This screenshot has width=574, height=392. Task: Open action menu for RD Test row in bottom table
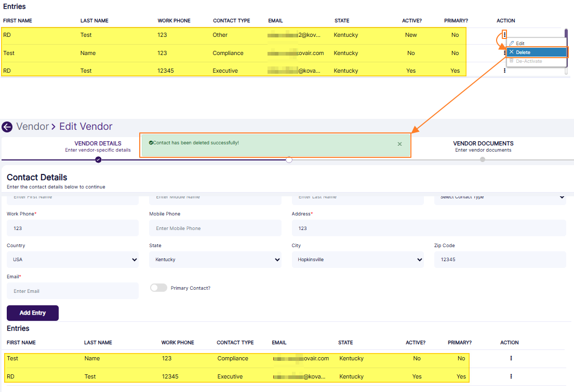pos(511,376)
